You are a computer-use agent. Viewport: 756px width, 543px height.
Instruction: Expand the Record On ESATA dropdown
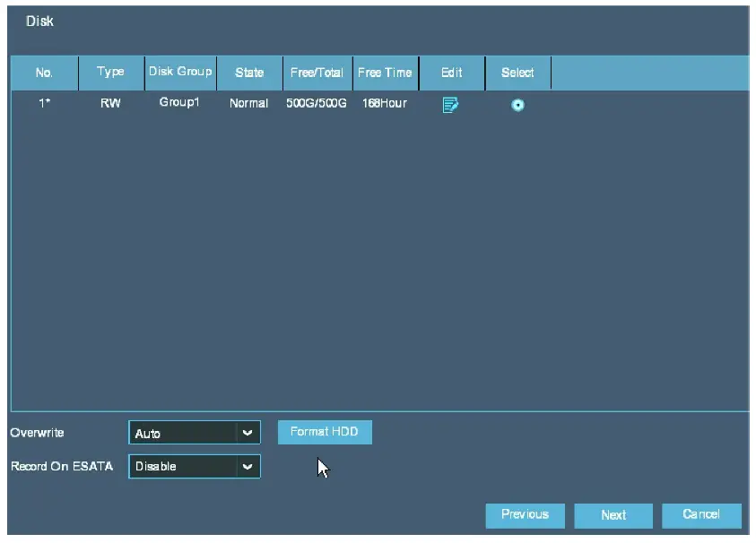195,467
